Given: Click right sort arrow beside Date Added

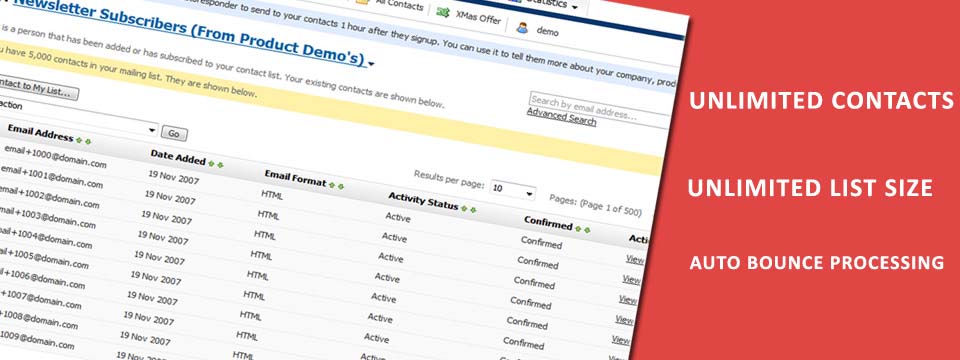Looking at the screenshot, I should click(220, 165).
